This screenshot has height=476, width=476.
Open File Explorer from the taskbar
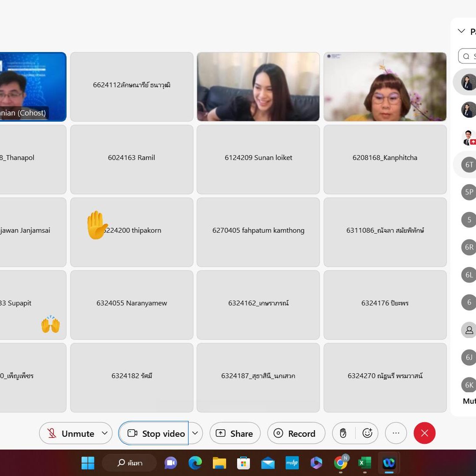219,463
